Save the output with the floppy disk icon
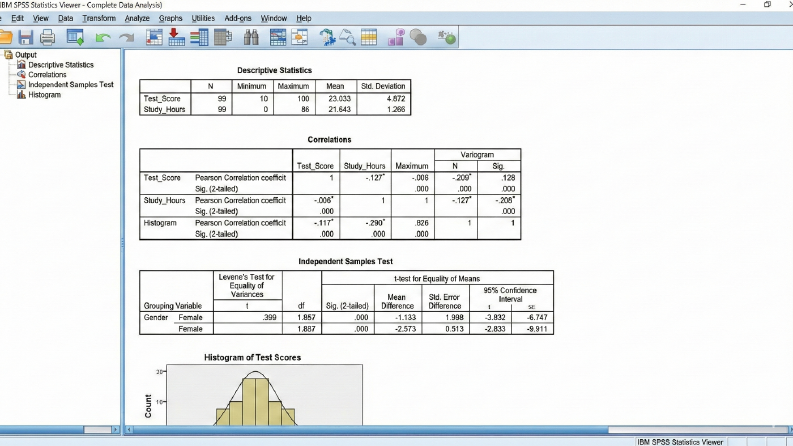This screenshot has width=793, height=446. coord(26,37)
